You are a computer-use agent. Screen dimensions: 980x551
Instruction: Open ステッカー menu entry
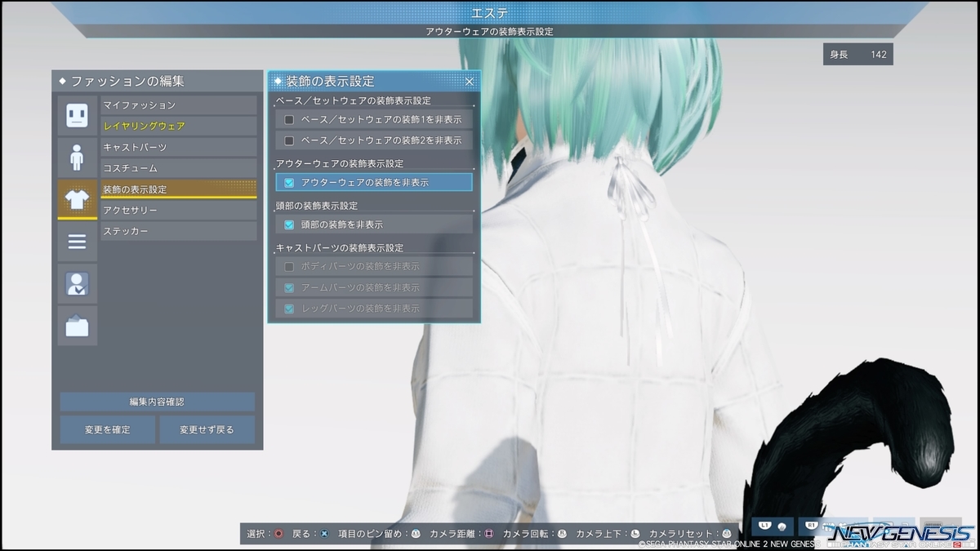(x=179, y=232)
